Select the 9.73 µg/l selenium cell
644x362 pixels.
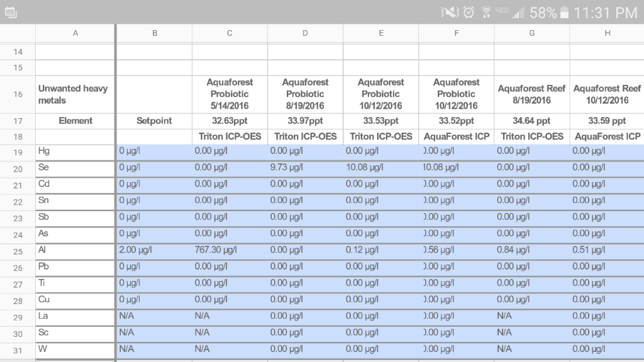[x=305, y=168]
